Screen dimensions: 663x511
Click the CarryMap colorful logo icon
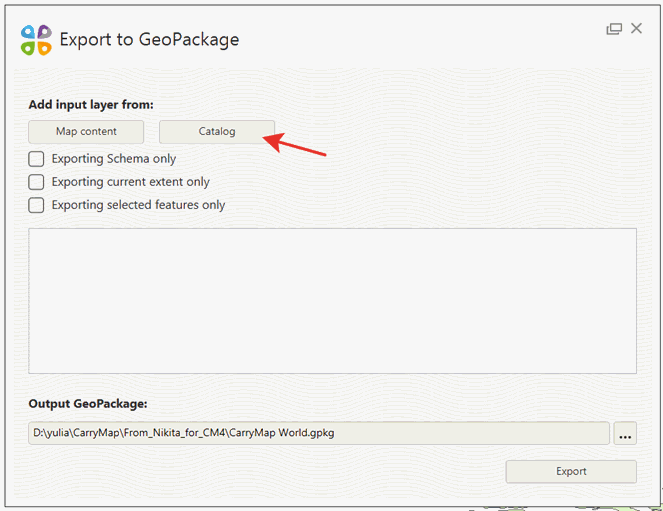coord(36,40)
